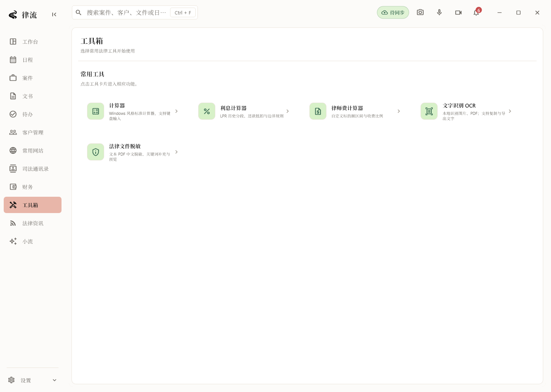
Task: Open 法律资讯 in the sidebar
Action: 33,223
